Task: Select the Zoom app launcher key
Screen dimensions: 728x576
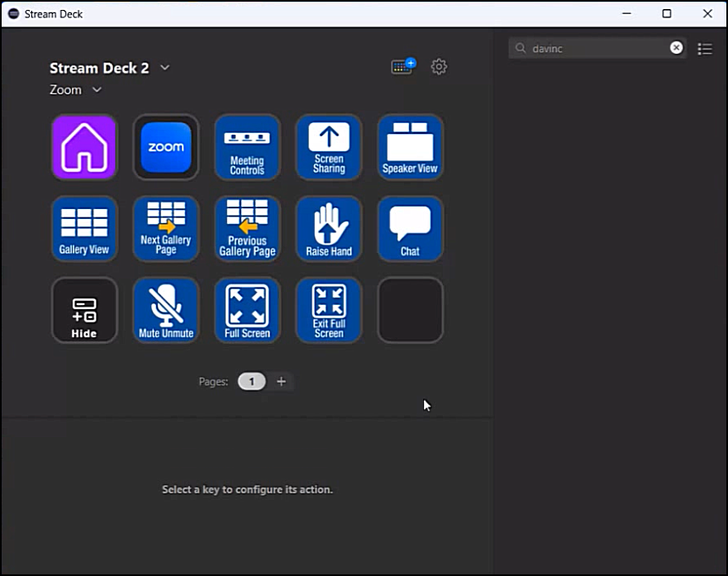Action: coord(166,147)
